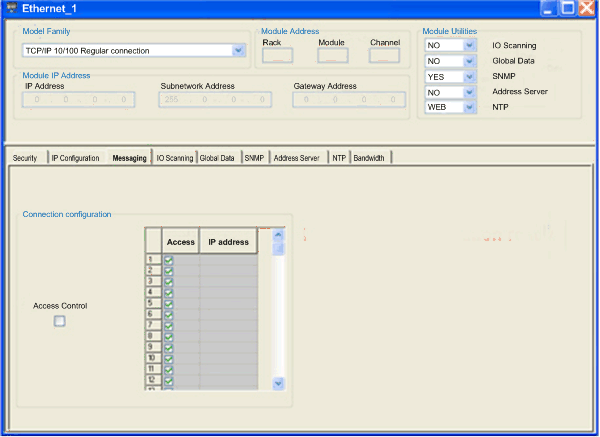Click scroll-down arrow of the connection table

(279, 383)
